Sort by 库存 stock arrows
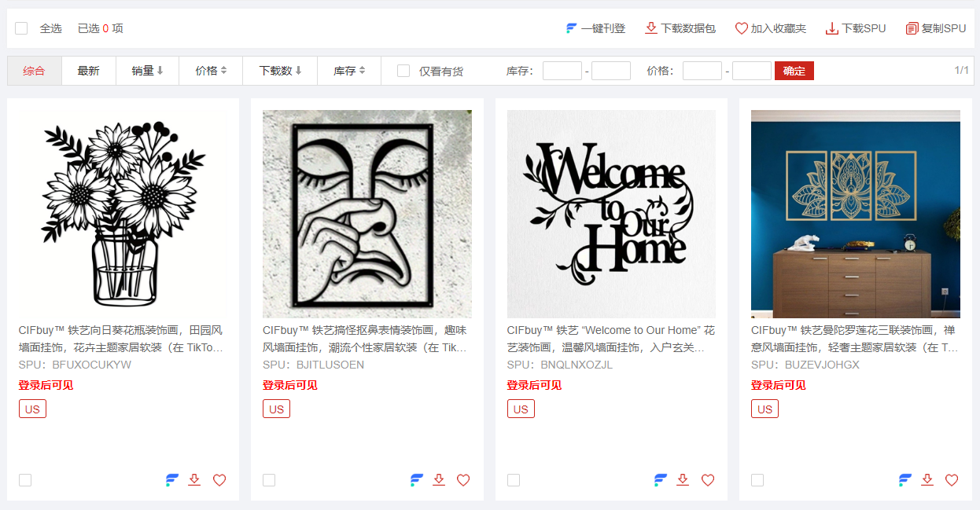The width and height of the screenshot is (980, 510). pyautogui.click(x=362, y=71)
